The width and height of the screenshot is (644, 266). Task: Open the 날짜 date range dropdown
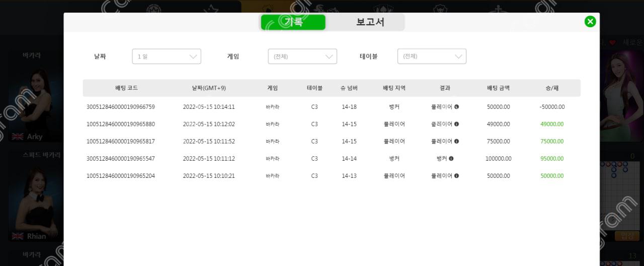tap(167, 56)
